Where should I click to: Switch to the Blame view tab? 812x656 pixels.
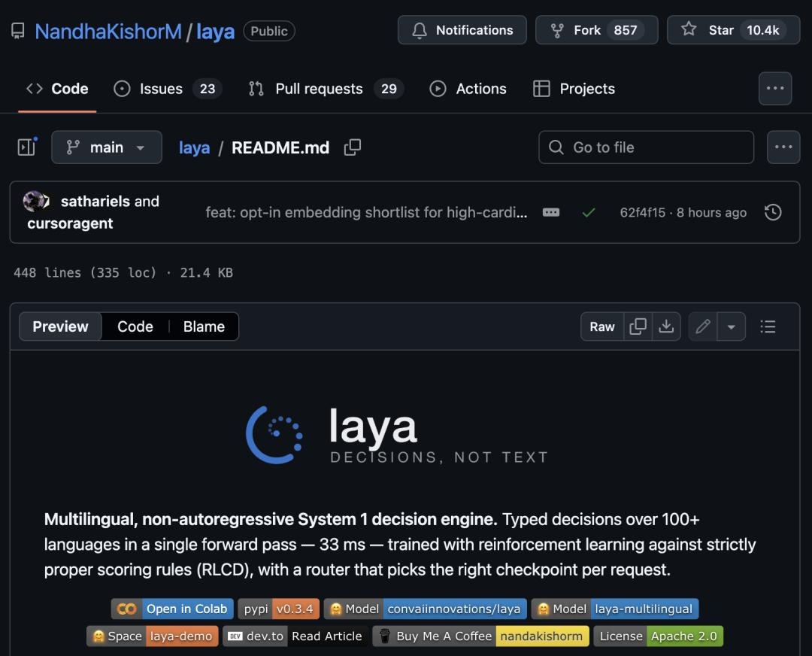tap(204, 326)
